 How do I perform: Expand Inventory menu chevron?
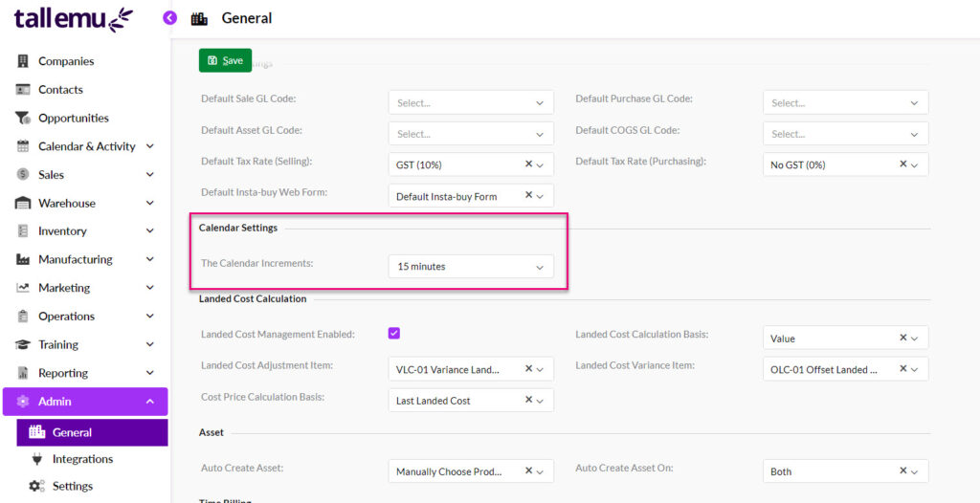[150, 231]
